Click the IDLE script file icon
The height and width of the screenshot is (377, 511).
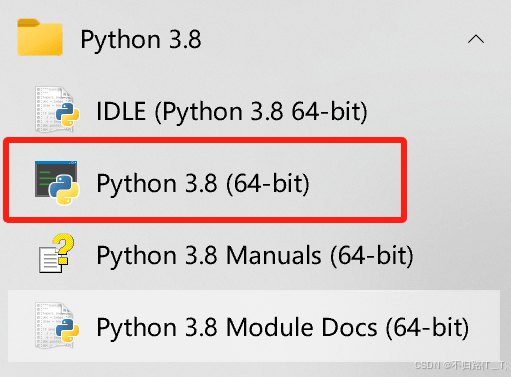tap(57, 109)
